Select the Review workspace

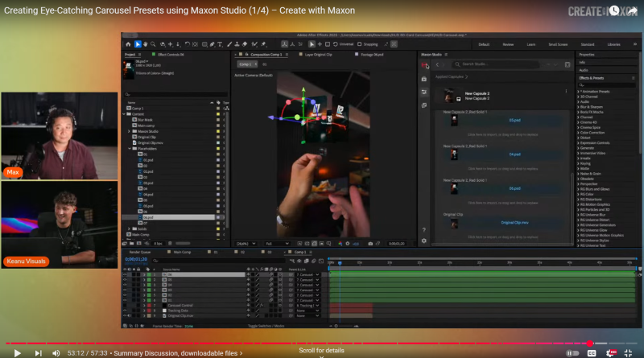pyautogui.click(x=508, y=44)
